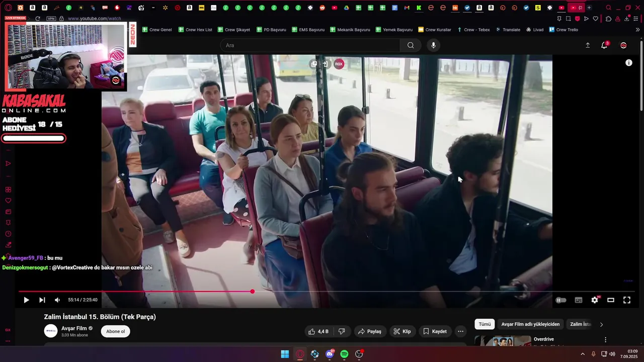
Task: Open Discord from taskbar
Action: [x=330, y=354]
